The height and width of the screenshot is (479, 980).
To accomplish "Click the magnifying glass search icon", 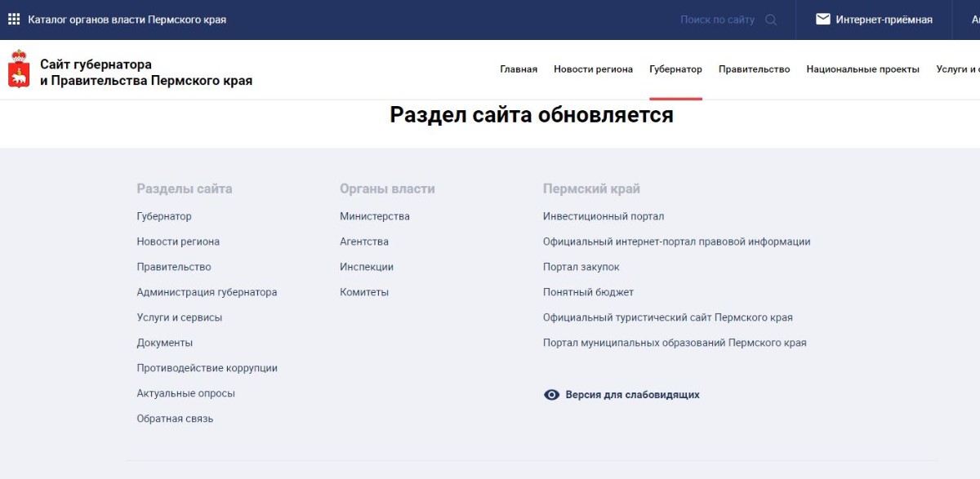I will point(771,20).
